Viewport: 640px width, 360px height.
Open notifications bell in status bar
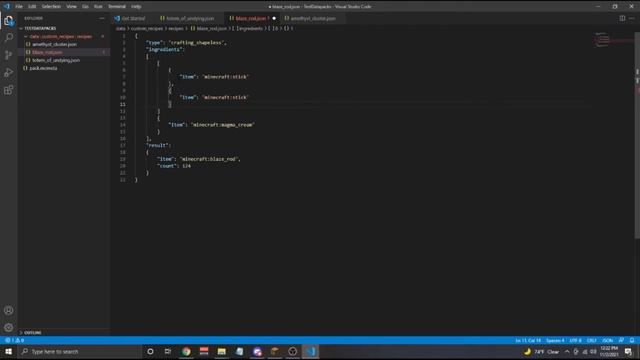click(x=632, y=340)
